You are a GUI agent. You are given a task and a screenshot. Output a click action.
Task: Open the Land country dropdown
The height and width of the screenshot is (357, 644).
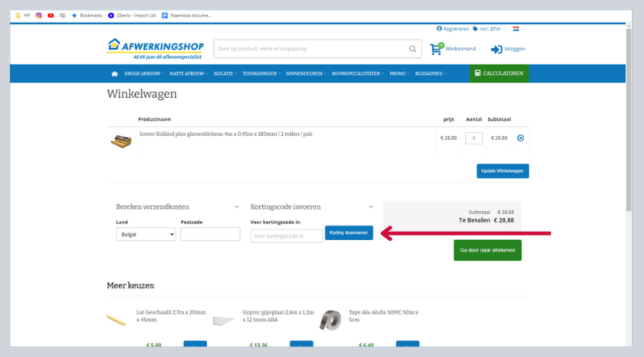(x=146, y=235)
